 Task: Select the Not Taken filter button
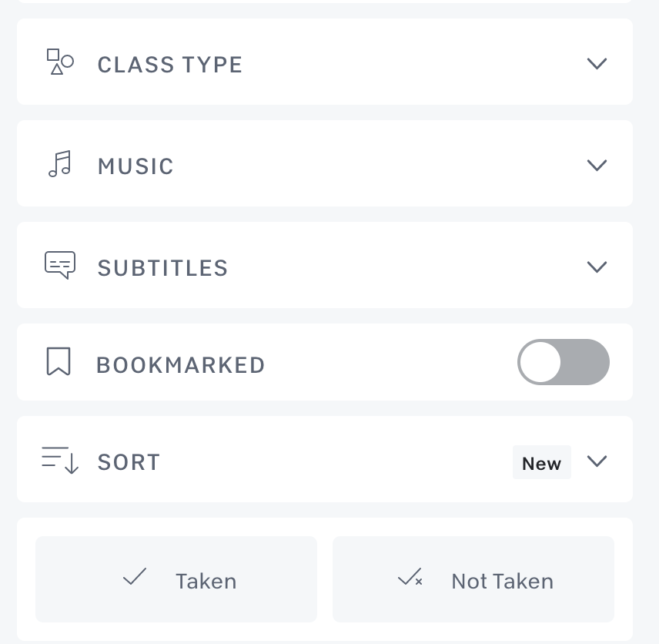point(473,579)
